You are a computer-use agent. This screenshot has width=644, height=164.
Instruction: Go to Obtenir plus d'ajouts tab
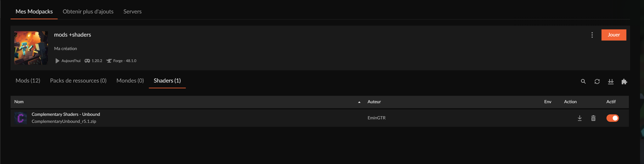[88, 11]
